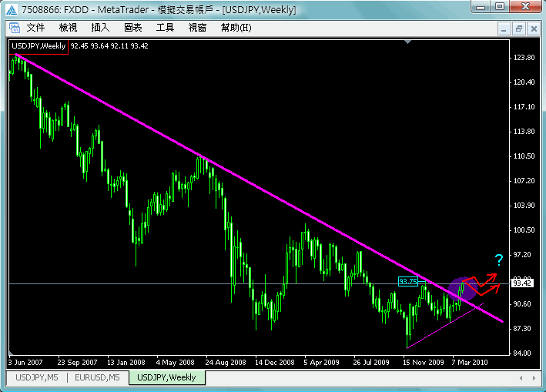Select the USDJPY,Weekly chart tab

point(167,377)
